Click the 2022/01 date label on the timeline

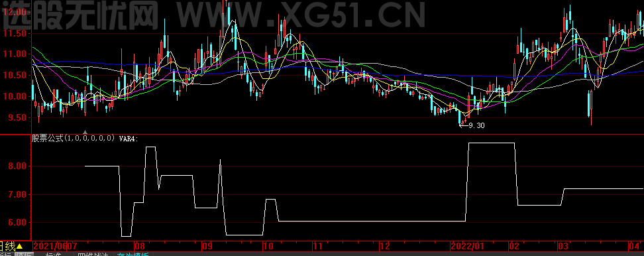pyautogui.click(x=467, y=247)
